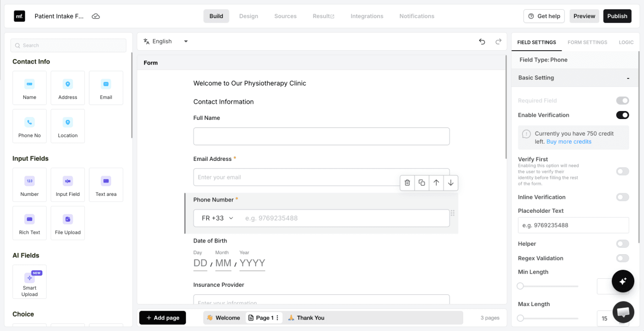This screenshot has height=331, width=644.
Task: Redo the last form change
Action: click(x=498, y=41)
